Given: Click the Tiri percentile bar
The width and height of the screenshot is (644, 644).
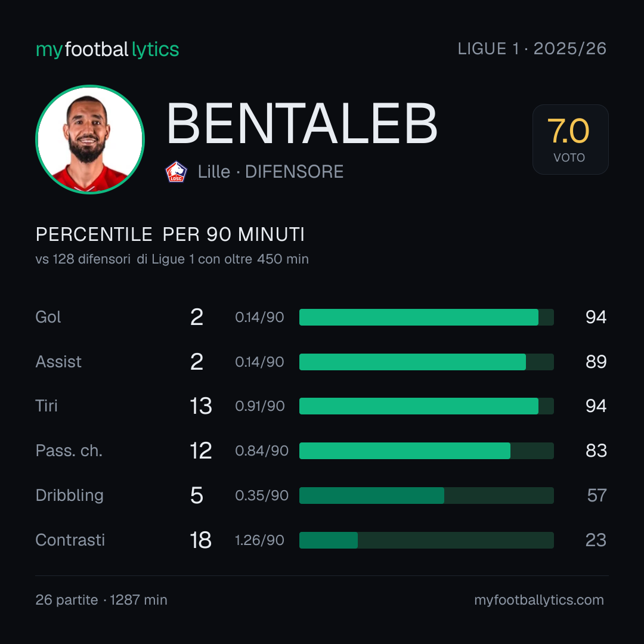Looking at the screenshot, I should pyautogui.click(x=426, y=406).
